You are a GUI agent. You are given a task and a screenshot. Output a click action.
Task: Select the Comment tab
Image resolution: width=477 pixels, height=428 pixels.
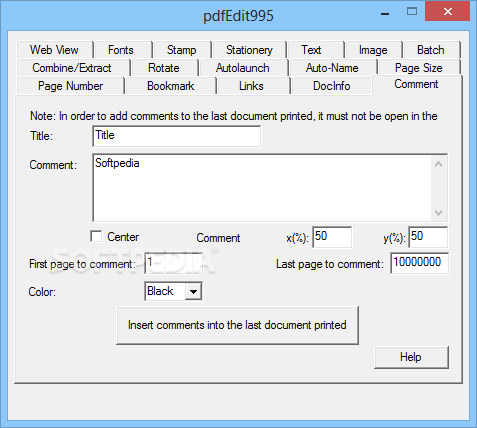(x=417, y=84)
